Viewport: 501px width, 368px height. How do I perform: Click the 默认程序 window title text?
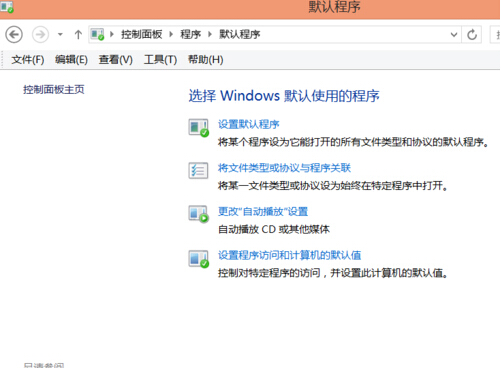(334, 7)
